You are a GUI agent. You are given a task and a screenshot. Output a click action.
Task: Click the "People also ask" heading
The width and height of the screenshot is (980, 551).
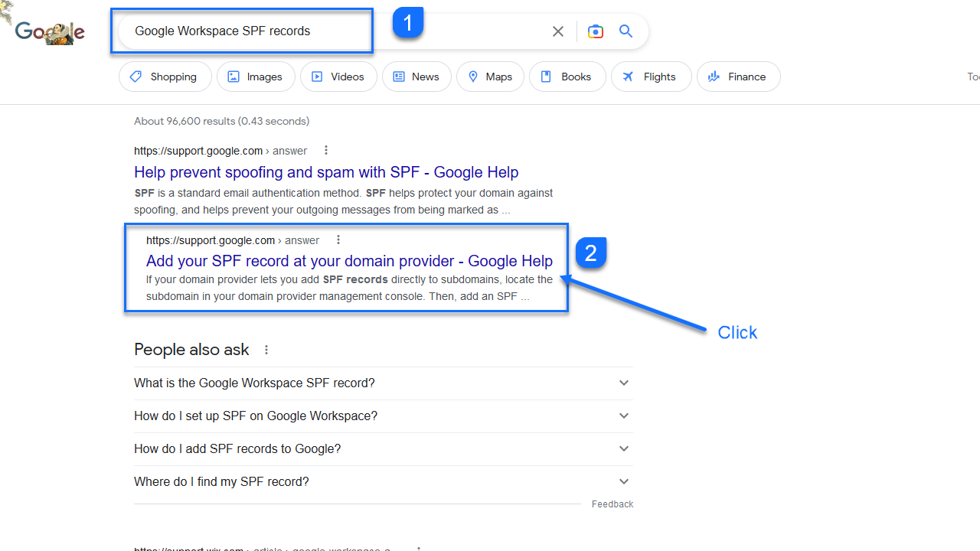pos(191,350)
